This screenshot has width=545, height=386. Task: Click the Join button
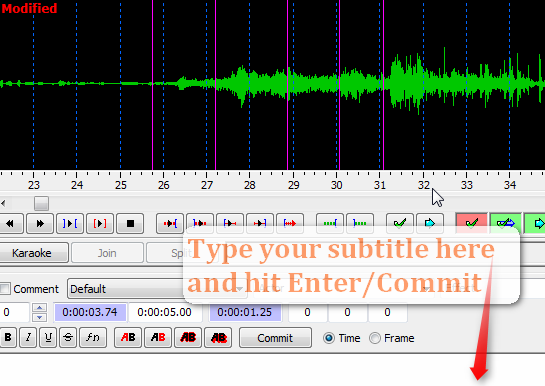click(107, 253)
